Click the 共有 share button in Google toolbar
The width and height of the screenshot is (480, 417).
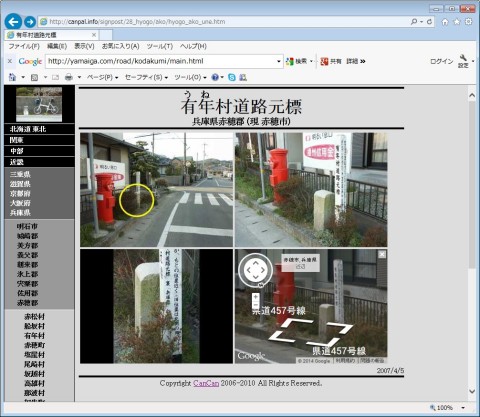pyautogui.click(x=331, y=61)
